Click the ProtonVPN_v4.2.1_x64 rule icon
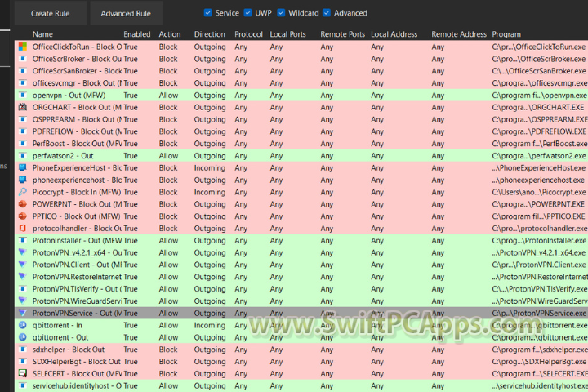The image size is (588, 392). click(x=23, y=252)
